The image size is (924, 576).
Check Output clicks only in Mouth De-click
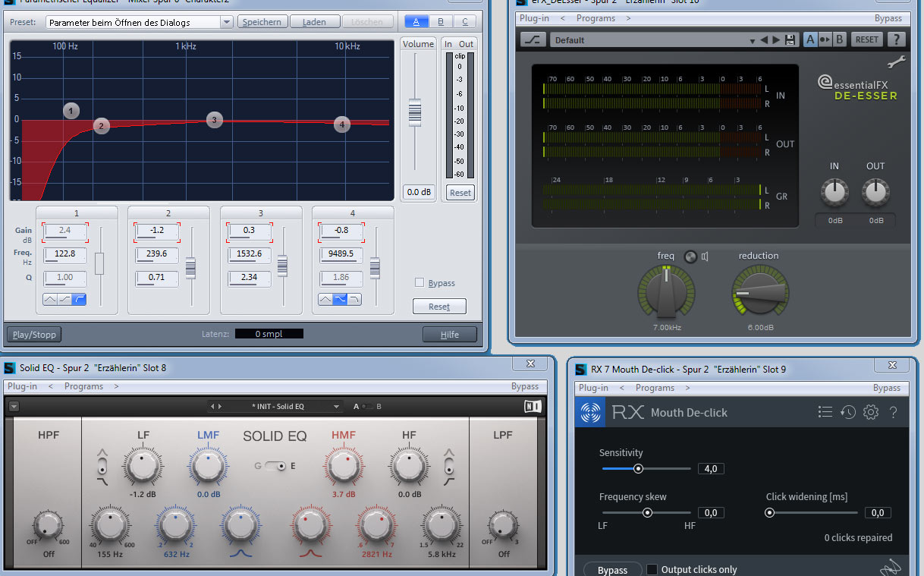(x=651, y=569)
